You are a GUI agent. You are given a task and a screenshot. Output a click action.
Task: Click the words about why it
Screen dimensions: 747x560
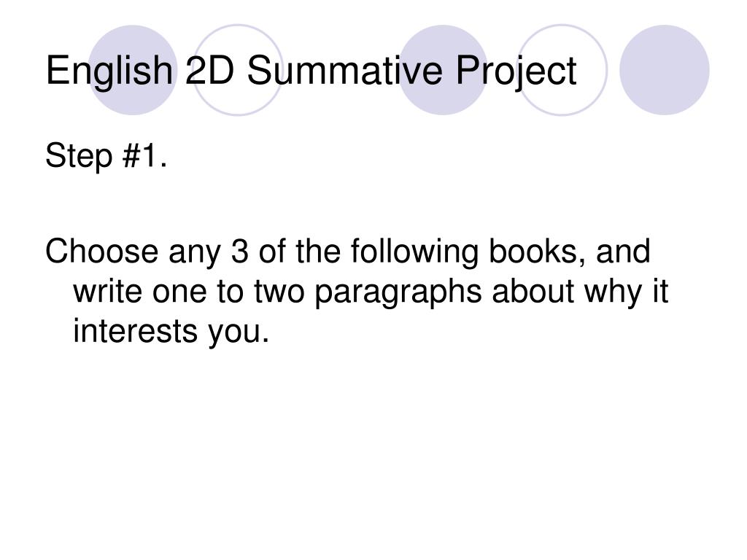tap(580, 292)
